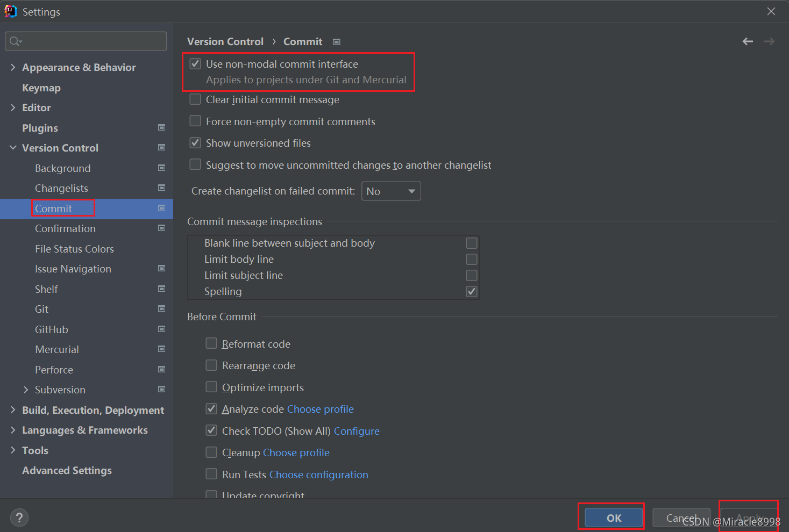Collapse the Version Control section
Screen dimensions: 789x532
(x=12, y=147)
